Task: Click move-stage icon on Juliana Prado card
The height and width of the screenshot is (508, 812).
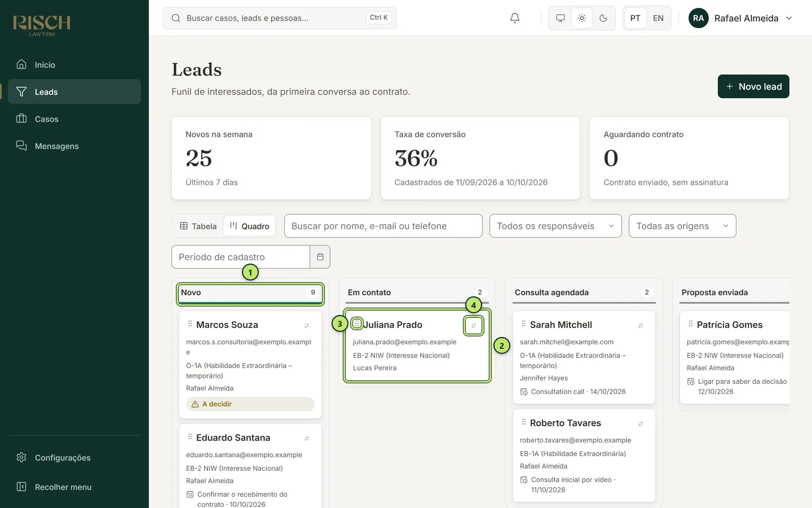Action: [x=474, y=326]
